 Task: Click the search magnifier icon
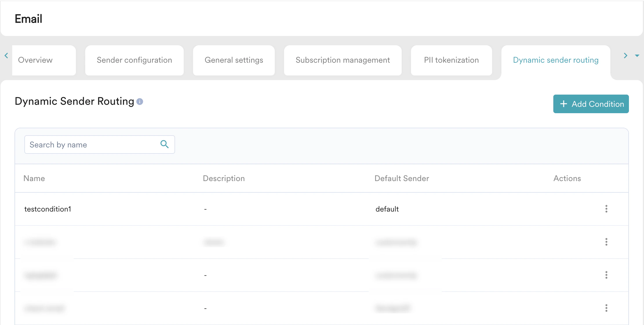[x=164, y=144]
